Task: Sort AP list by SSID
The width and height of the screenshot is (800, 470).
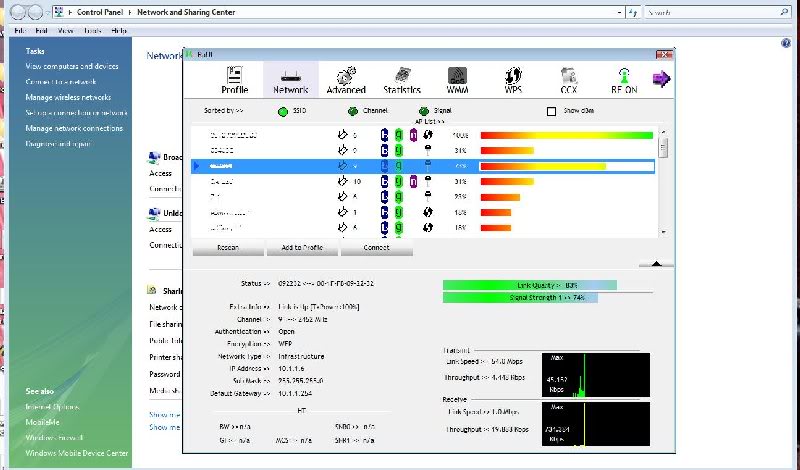Action: pyautogui.click(x=283, y=111)
